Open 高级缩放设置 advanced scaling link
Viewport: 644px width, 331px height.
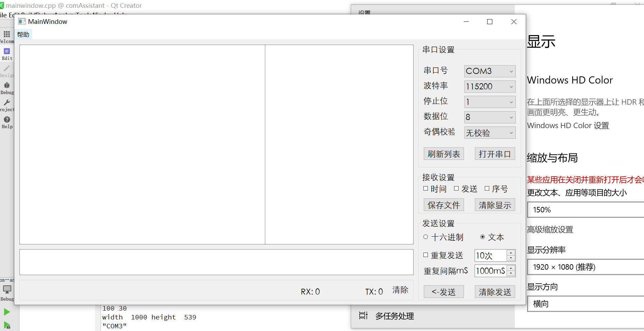tap(550, 229)
